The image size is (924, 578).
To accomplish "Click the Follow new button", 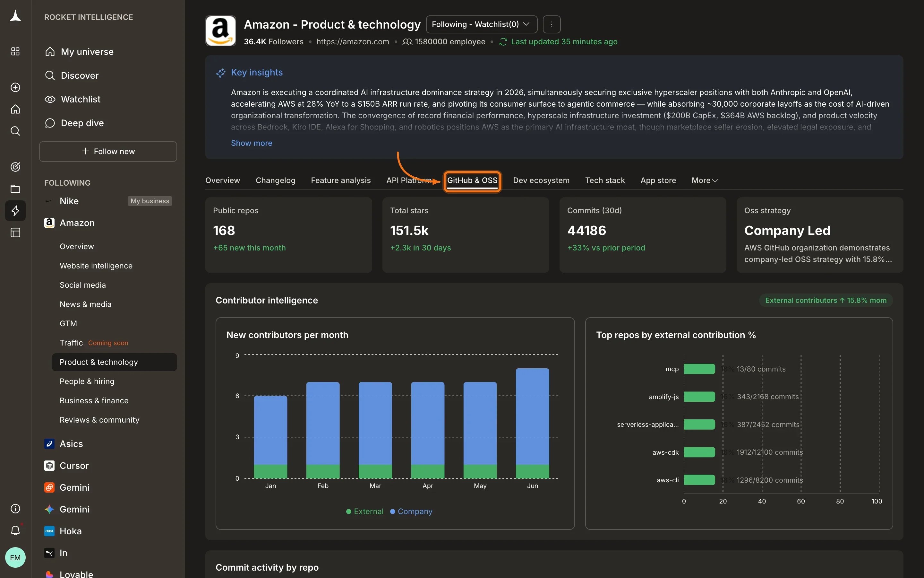I will click(108, 151).
